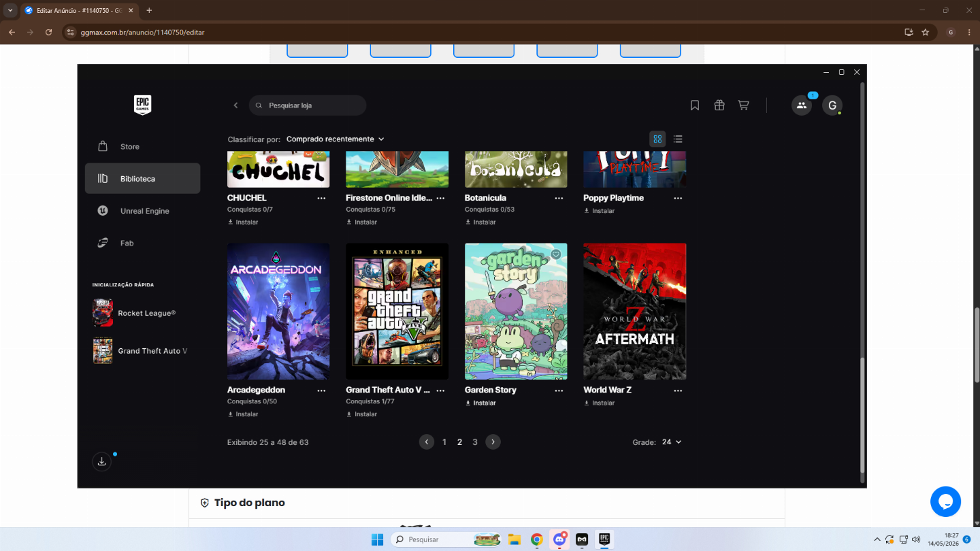The width and height of the screenshot is (980, 551).
Task: Open Discord from the Windows taskbar
Action: tap(559, 539)
